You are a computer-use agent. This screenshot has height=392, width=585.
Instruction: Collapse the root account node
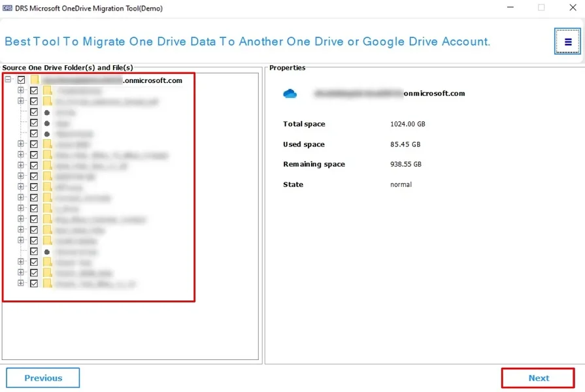(x=8, y=80)
